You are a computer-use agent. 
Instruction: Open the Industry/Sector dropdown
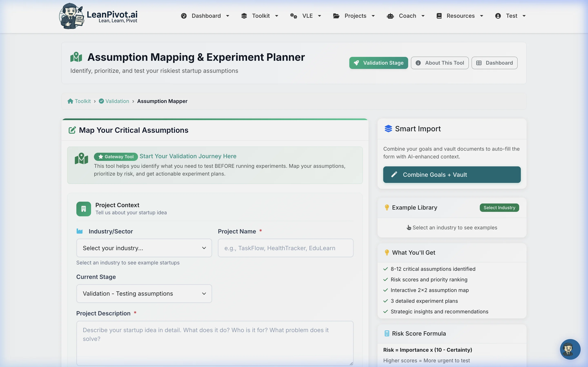point(144,248)
